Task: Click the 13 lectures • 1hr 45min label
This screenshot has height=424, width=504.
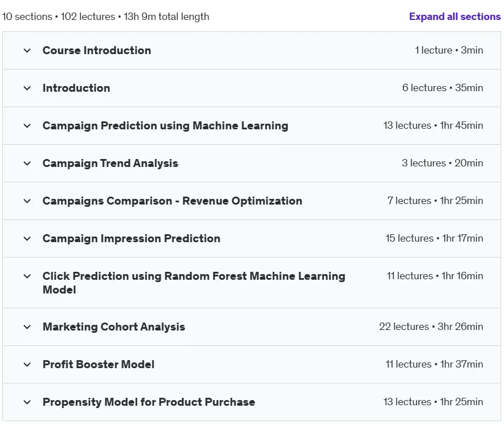Action: pos(433,125)
